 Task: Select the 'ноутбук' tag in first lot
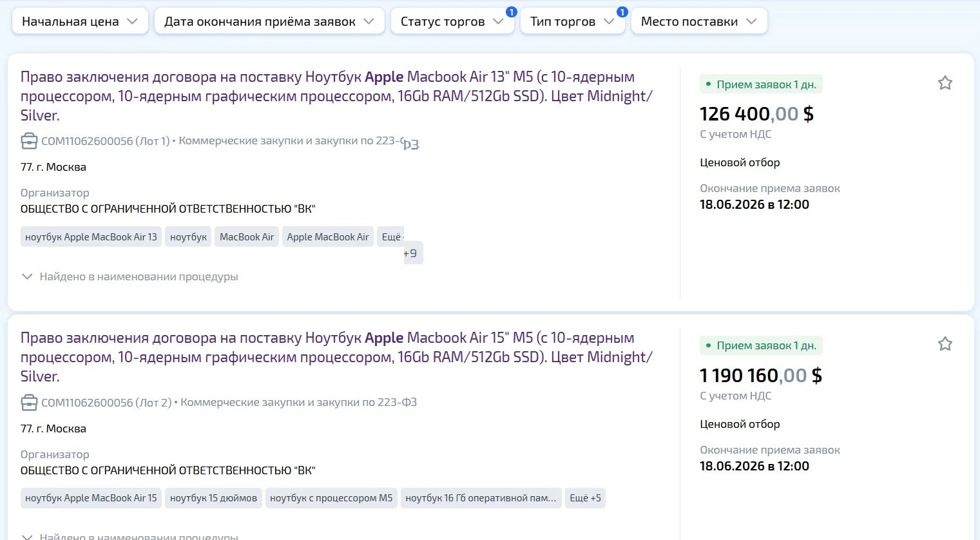[x=188, y=236]
